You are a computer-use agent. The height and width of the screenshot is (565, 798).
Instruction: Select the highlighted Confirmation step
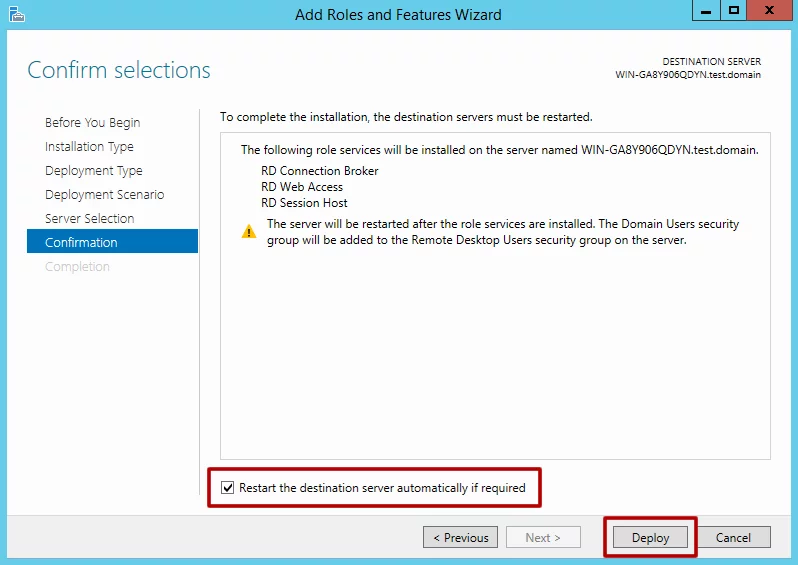[x=81, y=243]
